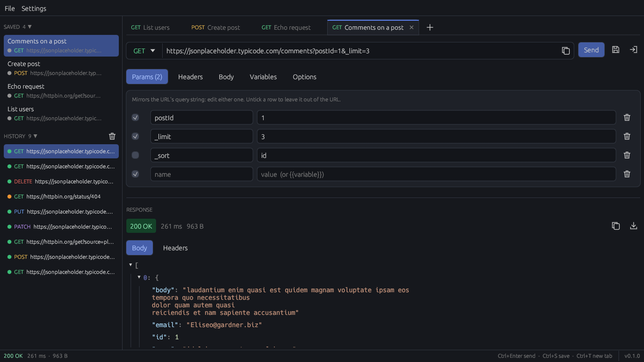Image resolution: width=644 pixels, height=362 pixels.
Task: Open the DELETE history entry
Action: (61, 181)
